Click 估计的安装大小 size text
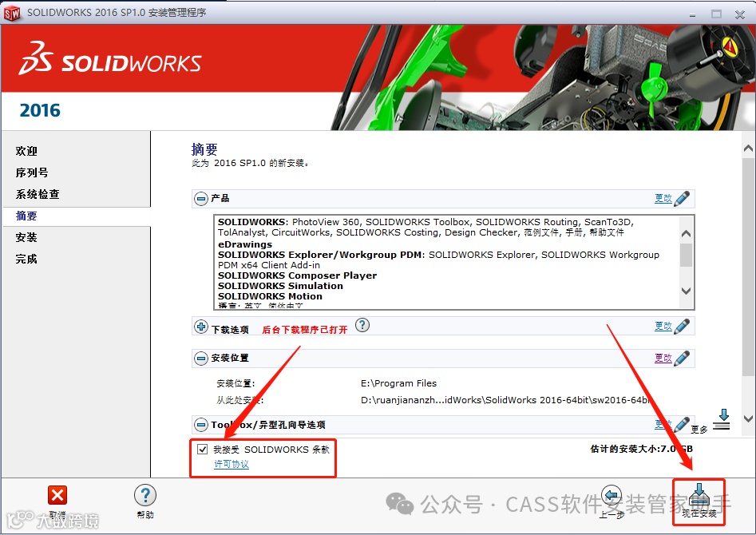756x535 pixels. [x=642, y=449]
